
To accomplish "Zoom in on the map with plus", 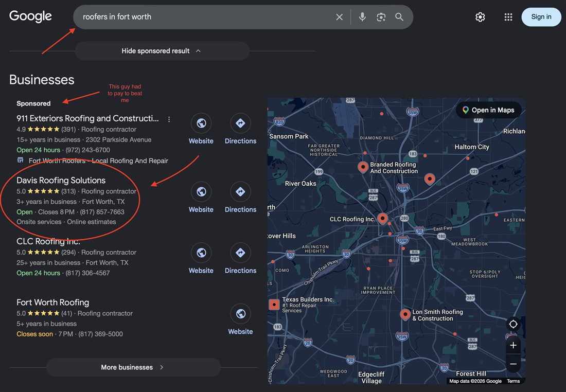I will 513,345.
